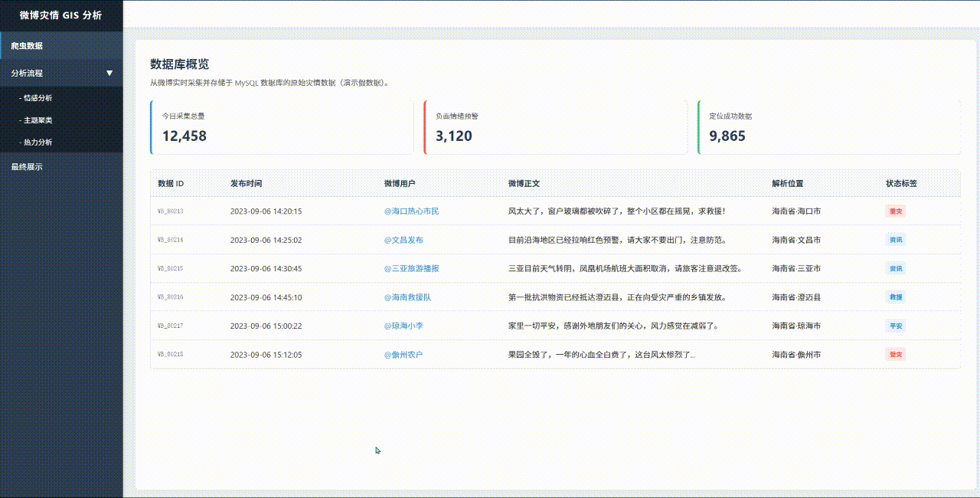Switch to 最终展示 page
Screen dimensions: 980x498
click(x=27, y=167)
